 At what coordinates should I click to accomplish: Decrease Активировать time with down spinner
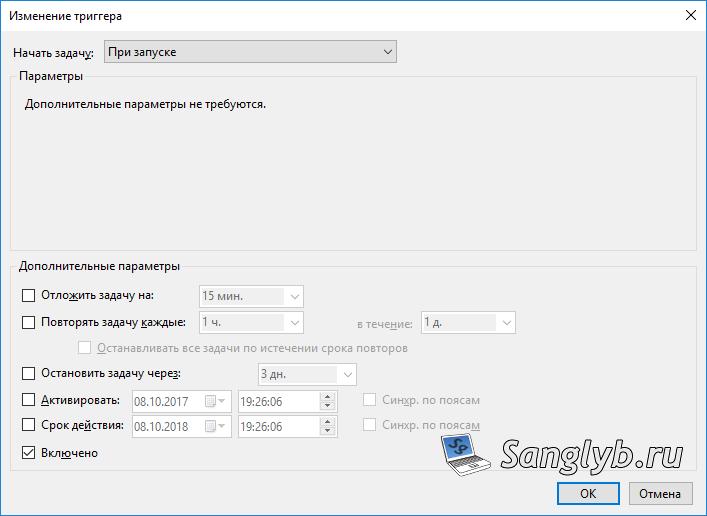pos(327,406)
